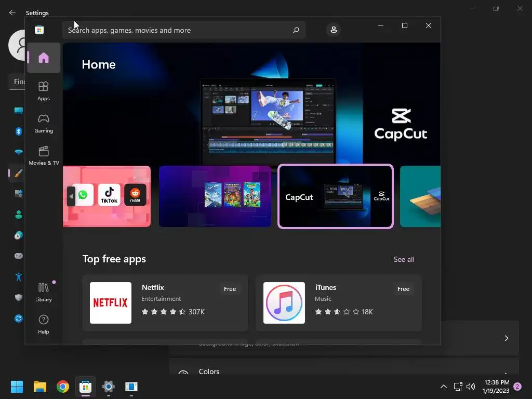Viewport: 532px width, 399px height.
Task: Click the WhatsApp icon in pink banner
Action: point(83,195)
